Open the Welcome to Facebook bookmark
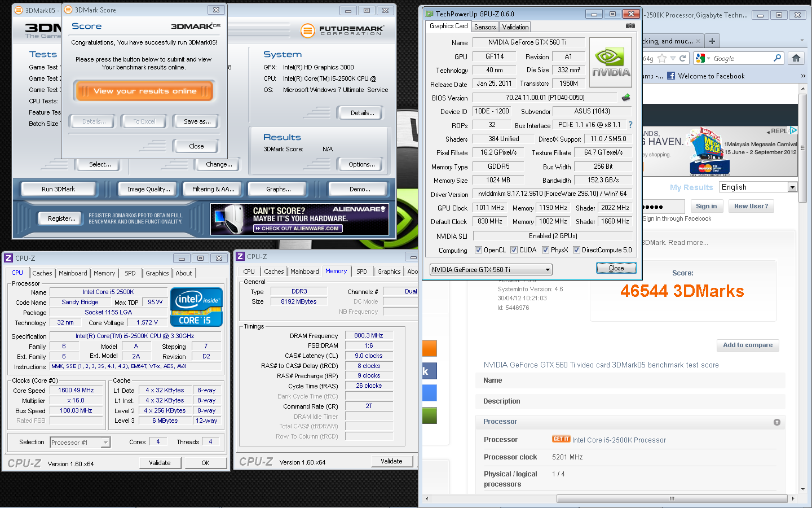Image resolution: width=812 pixels, height=508 pixels. click(706, 76)
